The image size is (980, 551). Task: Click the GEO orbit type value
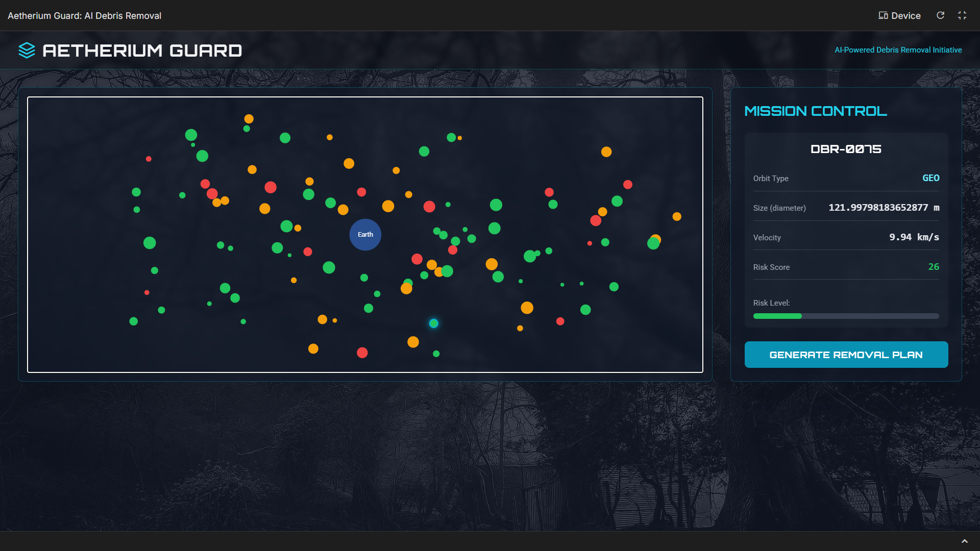click(x=930, y=178)
